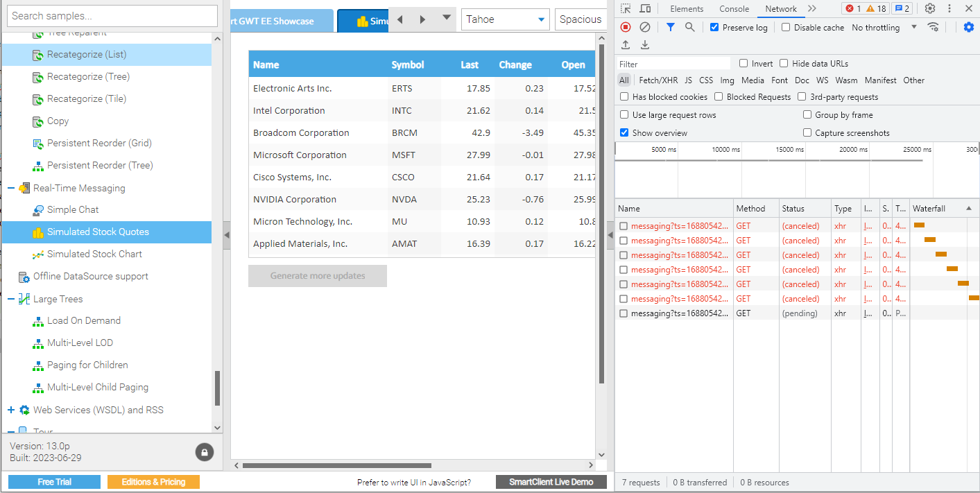Show more DevTools tabs chevron
The image size is (980, 493).
[812, 8]
